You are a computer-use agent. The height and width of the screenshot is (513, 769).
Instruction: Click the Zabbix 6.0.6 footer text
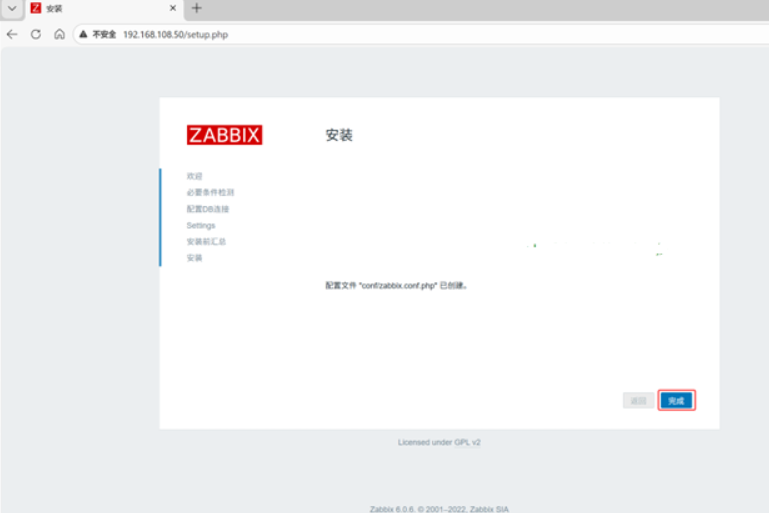pos(439,509)
